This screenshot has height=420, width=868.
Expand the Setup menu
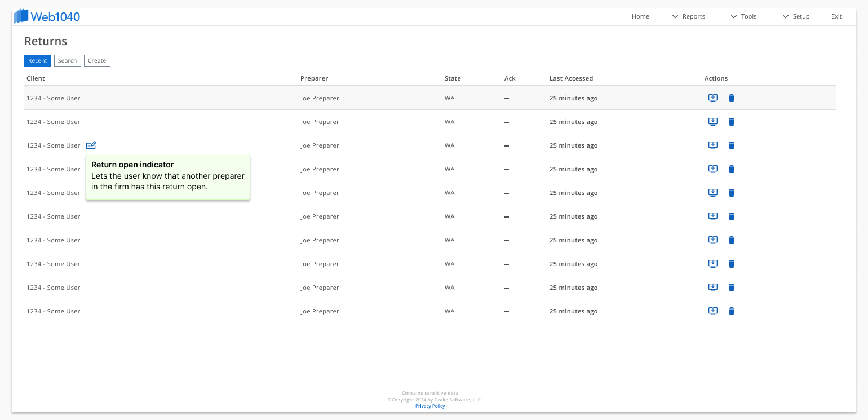coord(796,16)
